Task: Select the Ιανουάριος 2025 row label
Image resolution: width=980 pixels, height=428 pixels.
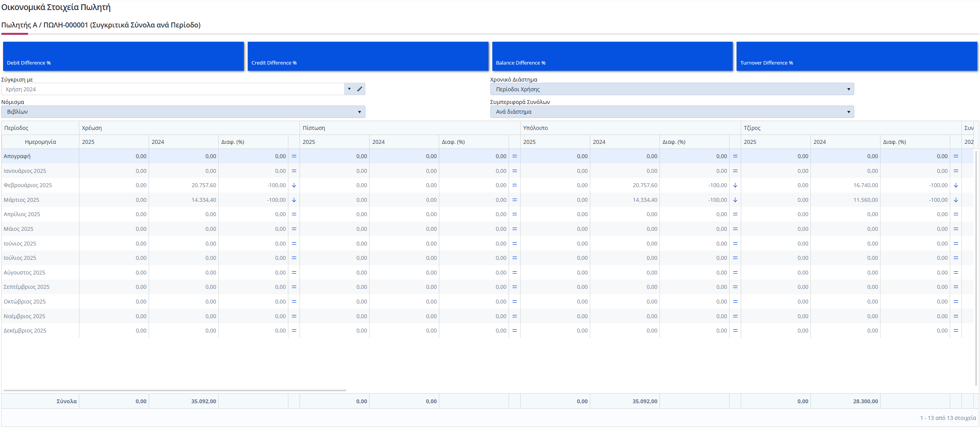Action: (x=25, y=171)
